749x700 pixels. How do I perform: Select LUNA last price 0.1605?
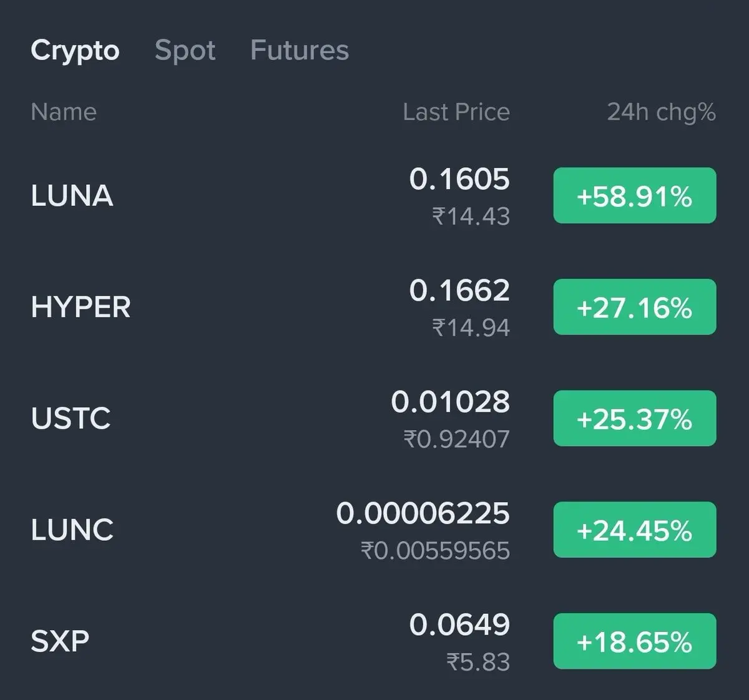[459, 180]
